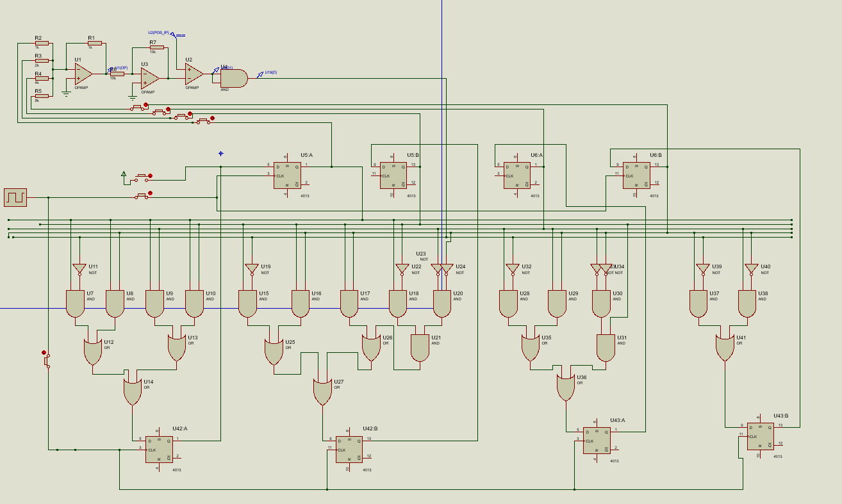
Task: Select OR gate U14
Action: 132,392
